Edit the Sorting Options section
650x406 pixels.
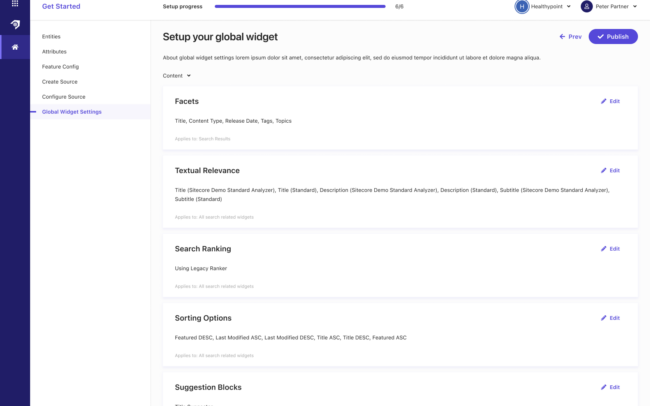tap(610, 318)
